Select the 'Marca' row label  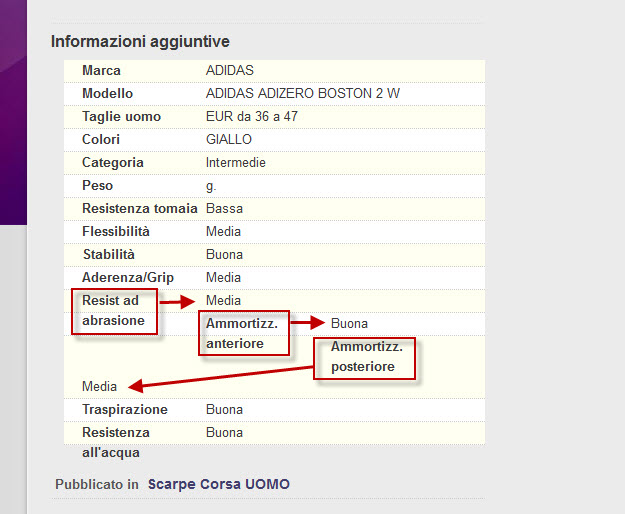[x=101, y=71]
